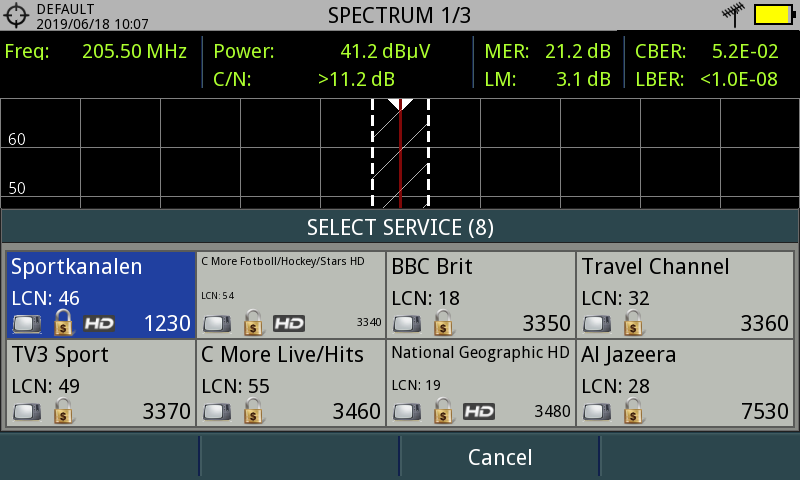Image resolution: width=800 pixels, height=480 pixels.
Task: Select the Sportkanalen service name
Action: [x=77, y=267]
